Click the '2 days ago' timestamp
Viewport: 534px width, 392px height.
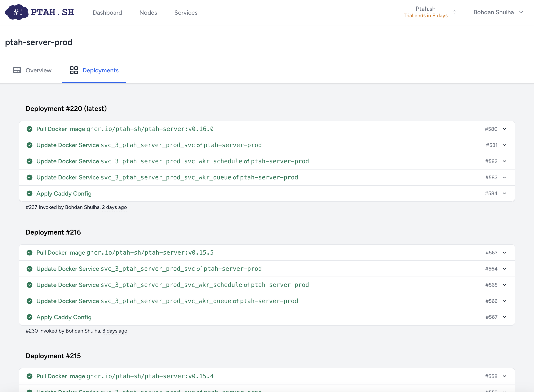(x=114, y=207)
